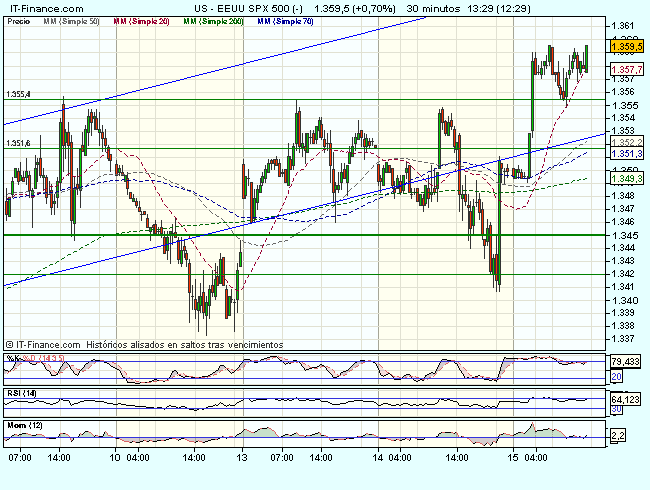Viewport: 650px width, 490px height.
Task: Click the yellow 1.359,5 current price tag
Action: pyautogui.click(x=627, y=46)
